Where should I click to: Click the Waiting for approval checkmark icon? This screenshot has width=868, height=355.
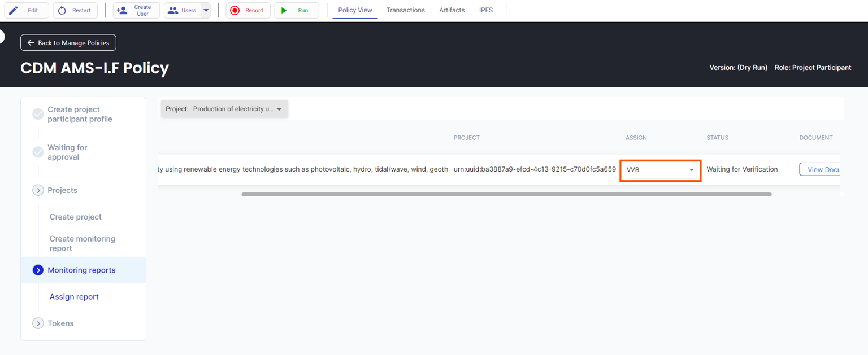click(x=38, y=152)
